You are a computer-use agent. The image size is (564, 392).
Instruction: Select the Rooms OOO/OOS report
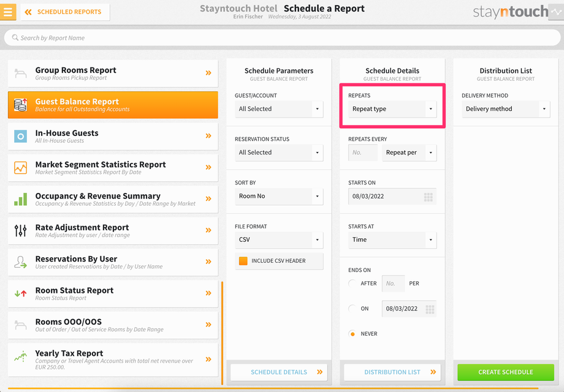[113, 325]
